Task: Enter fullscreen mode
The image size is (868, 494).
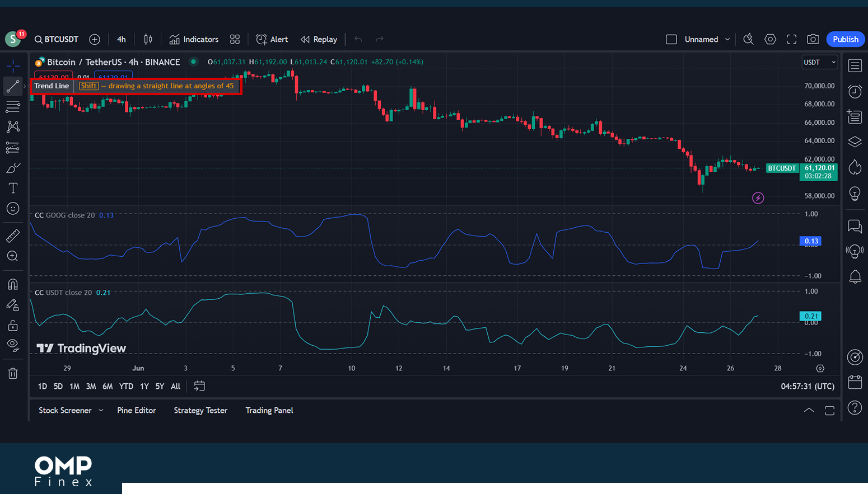Action: [x=792, y=39]
